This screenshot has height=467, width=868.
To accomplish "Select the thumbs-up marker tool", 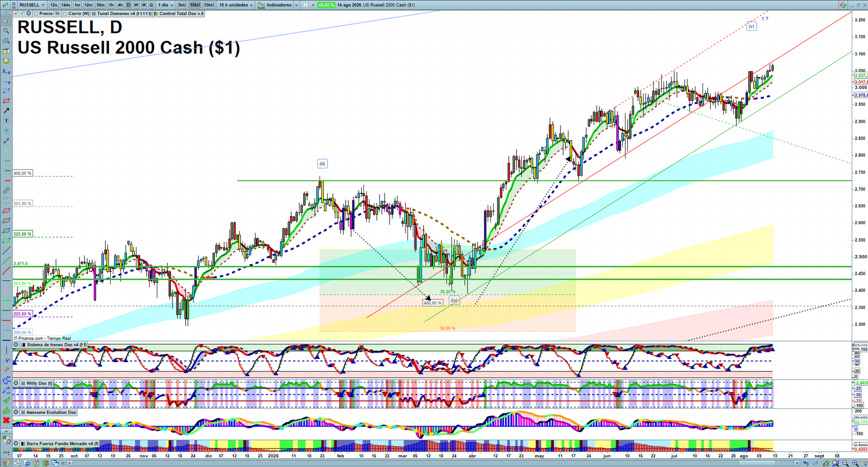I will coord(6,410).
